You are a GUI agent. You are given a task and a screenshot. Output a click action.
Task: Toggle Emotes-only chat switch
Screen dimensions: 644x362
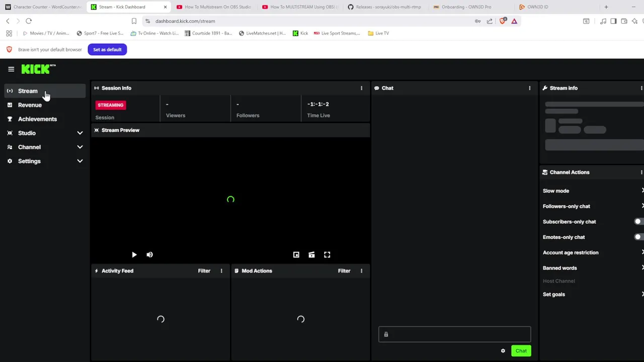click(x=638, y=237)
